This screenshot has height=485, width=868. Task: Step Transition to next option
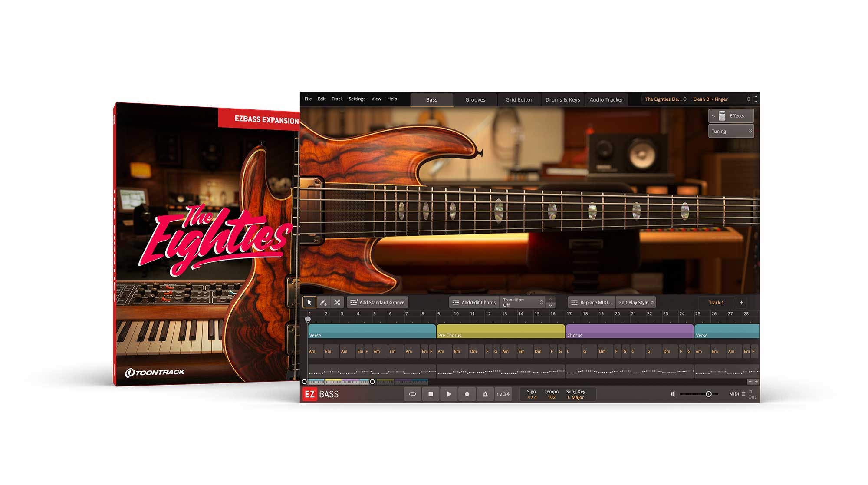[550, 305]
